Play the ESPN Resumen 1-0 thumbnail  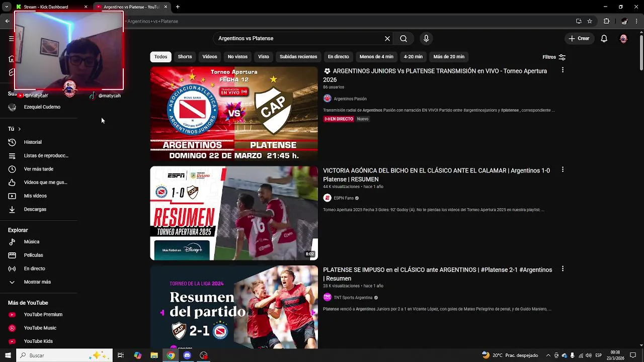(x=234, y=213)
